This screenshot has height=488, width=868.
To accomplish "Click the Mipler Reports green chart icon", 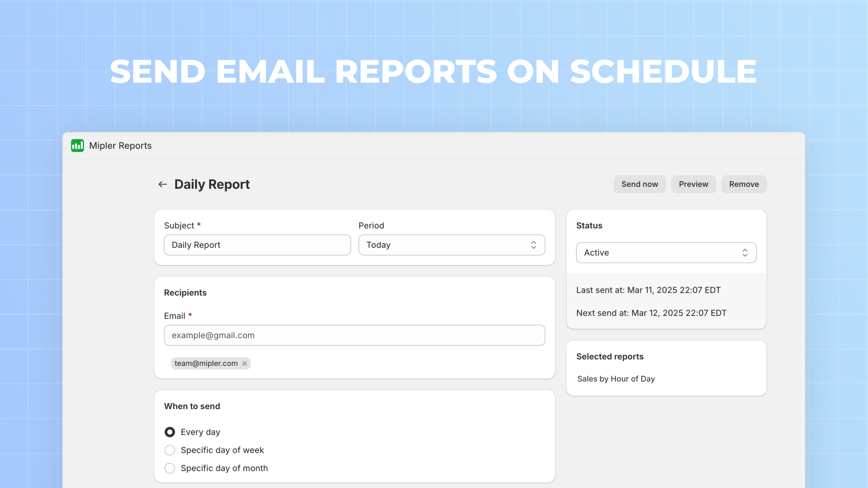I will (77, 145).
